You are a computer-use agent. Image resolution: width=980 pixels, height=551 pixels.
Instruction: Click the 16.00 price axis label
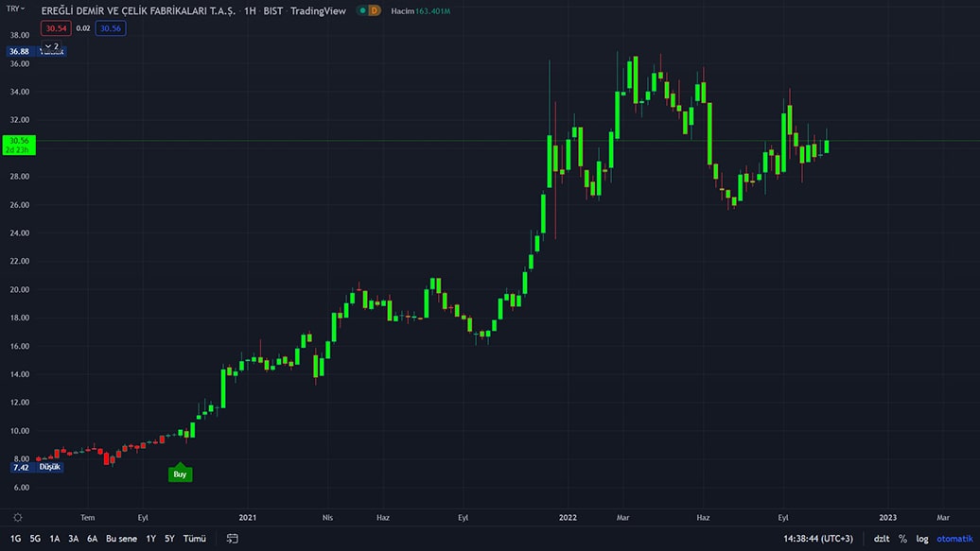tap(19, 346)
